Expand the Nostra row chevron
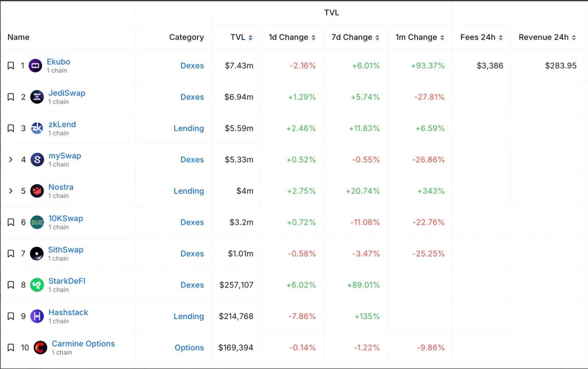588x369 pixels. pyautogui.click(x=11, y=191)
